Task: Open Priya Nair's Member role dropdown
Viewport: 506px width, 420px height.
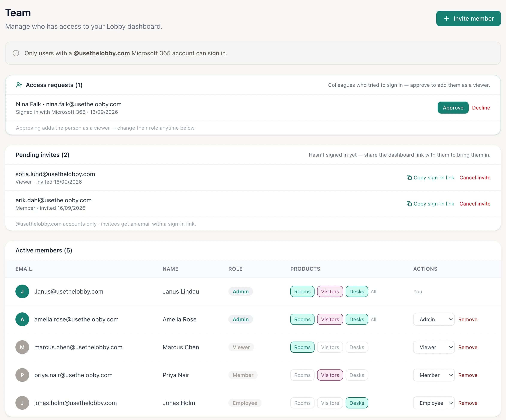Action: point(434,375)
